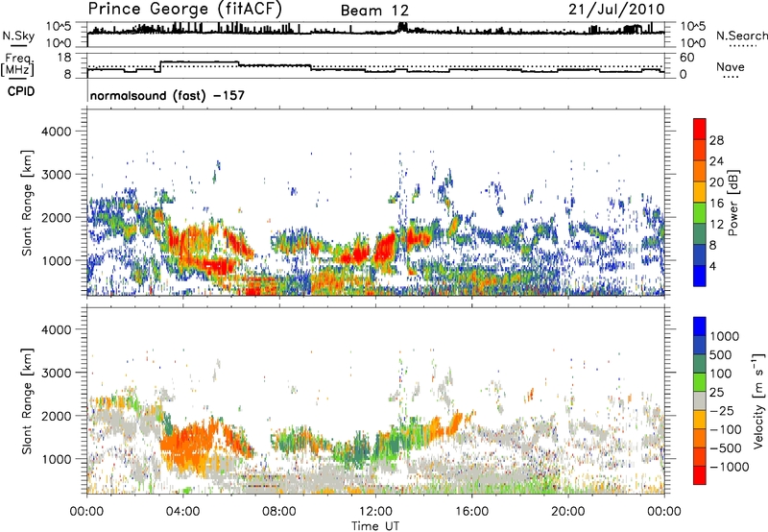Click the gray Velocity colorbar segment between 25 and -25

[x=700, y=400]
